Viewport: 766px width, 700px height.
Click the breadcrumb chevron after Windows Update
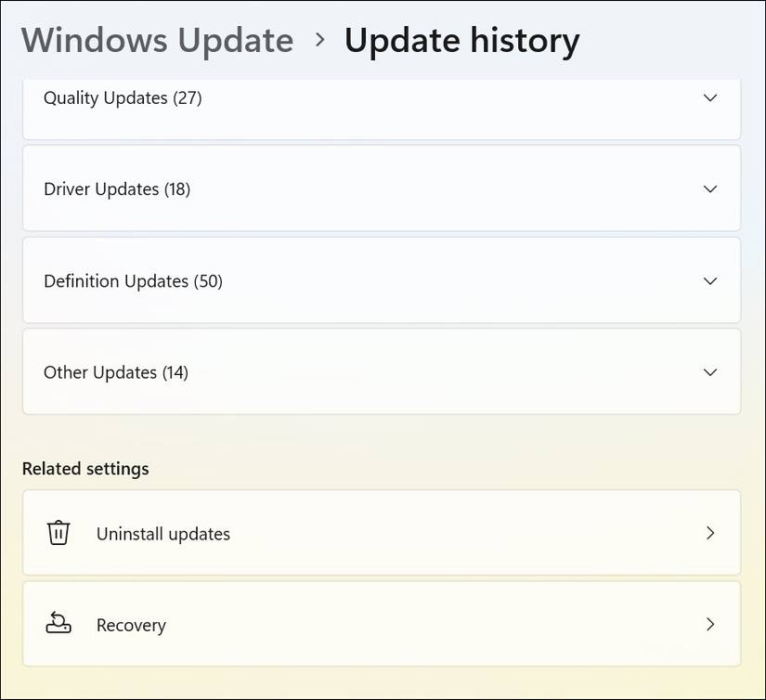point(320,40)
